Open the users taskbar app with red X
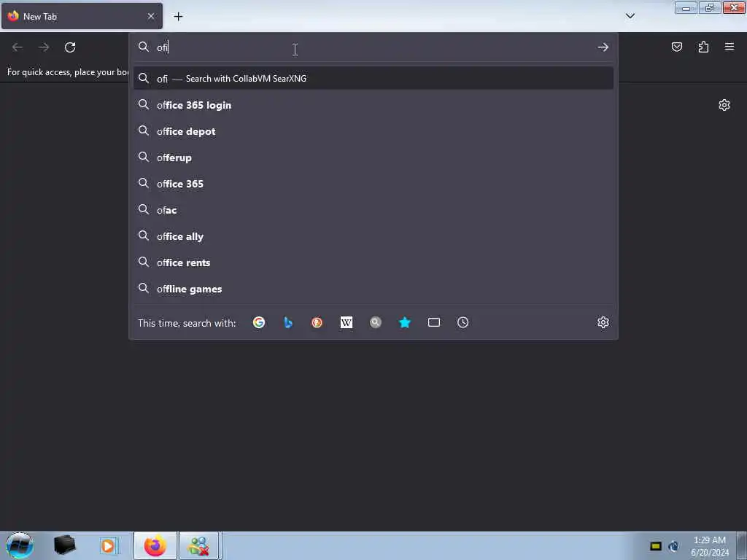Viewport: 747px width, 560px height. click(198, 545)
